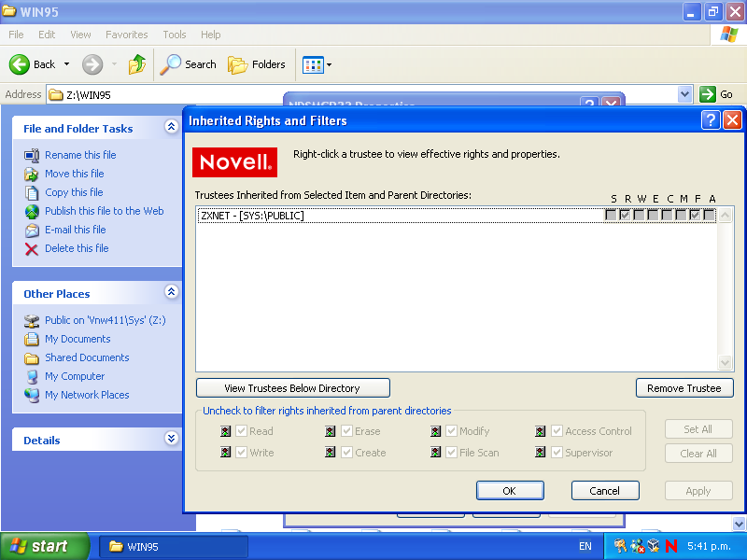Toggle the File Scan inherited rights checkbox
Screen dimensions: 747x560
click(x=451, y=452)
